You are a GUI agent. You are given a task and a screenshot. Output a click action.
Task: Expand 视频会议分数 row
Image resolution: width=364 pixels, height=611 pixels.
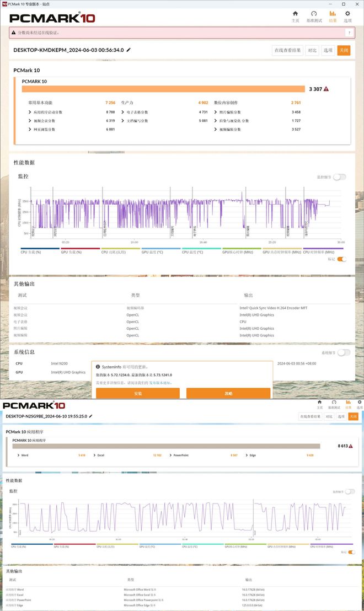click(x=30, y=121)
